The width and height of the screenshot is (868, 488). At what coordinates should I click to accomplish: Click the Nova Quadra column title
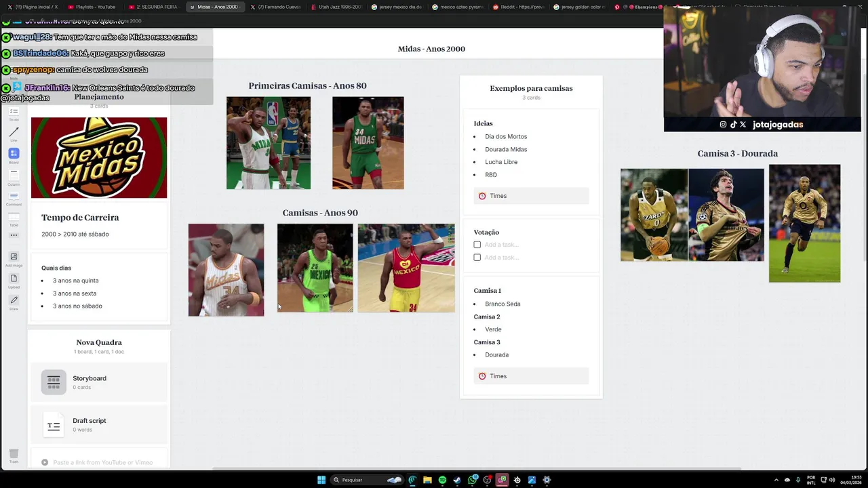tap(99, 342)
